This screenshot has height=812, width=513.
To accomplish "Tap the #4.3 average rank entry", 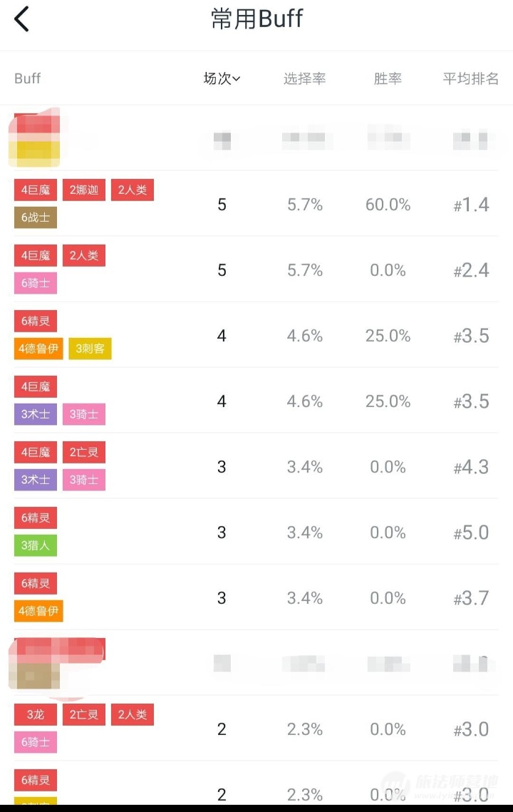I will coord(472,467).
